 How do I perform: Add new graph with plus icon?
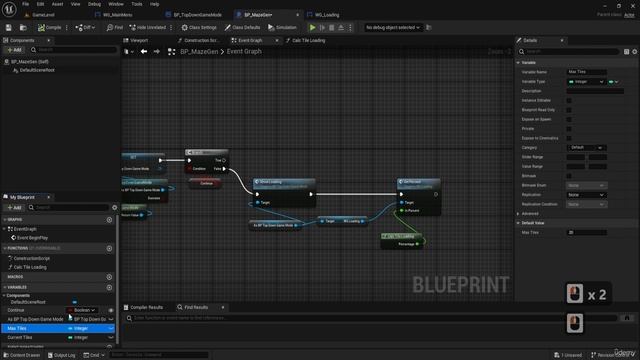click(x=109, y=220)
